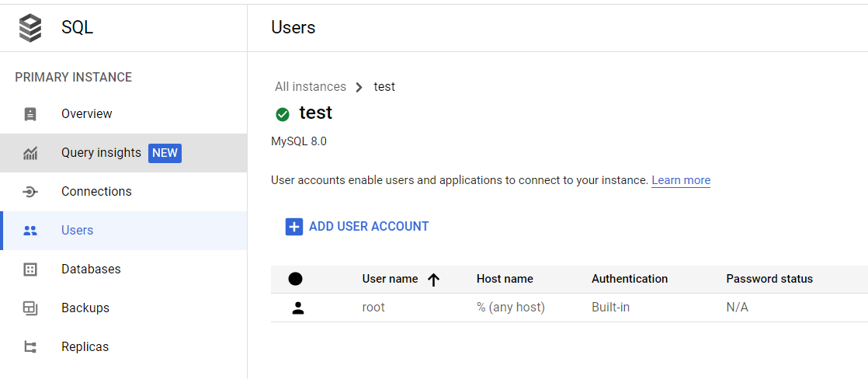Open the Learn more link
Image resolution: width=868 pixels, height=379 pixels.
[681, 181]
